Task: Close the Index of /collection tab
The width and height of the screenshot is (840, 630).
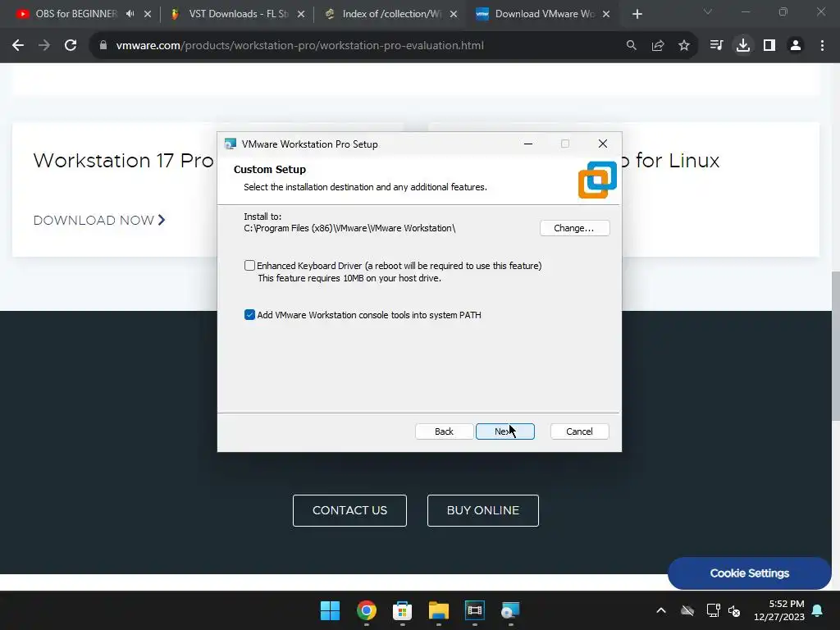Action: point(453,14)
